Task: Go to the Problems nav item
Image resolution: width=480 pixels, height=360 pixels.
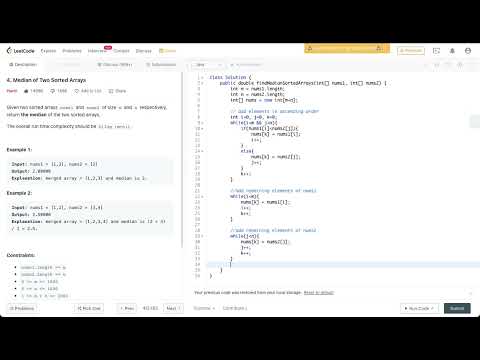Action: (x=72, y=51)
